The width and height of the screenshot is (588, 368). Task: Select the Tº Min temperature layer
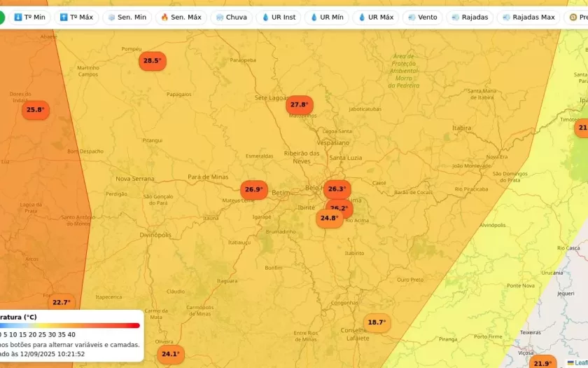(29, 17)
